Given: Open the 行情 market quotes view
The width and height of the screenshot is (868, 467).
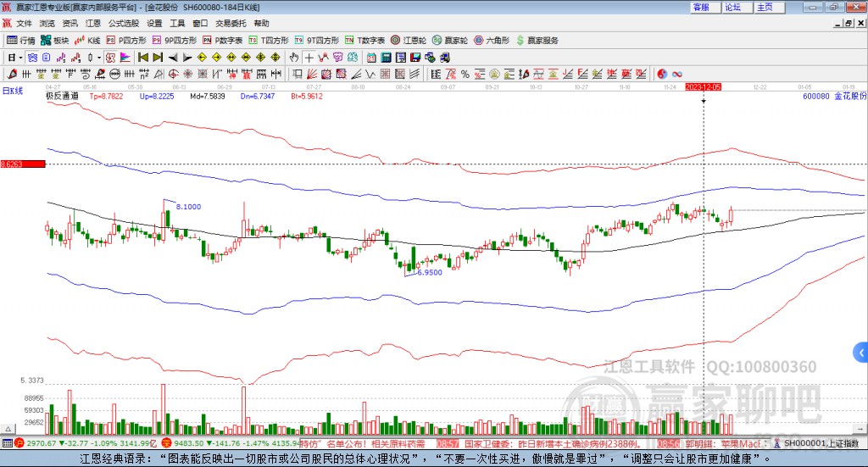Looking at the screenshot, I should (21, 40).
